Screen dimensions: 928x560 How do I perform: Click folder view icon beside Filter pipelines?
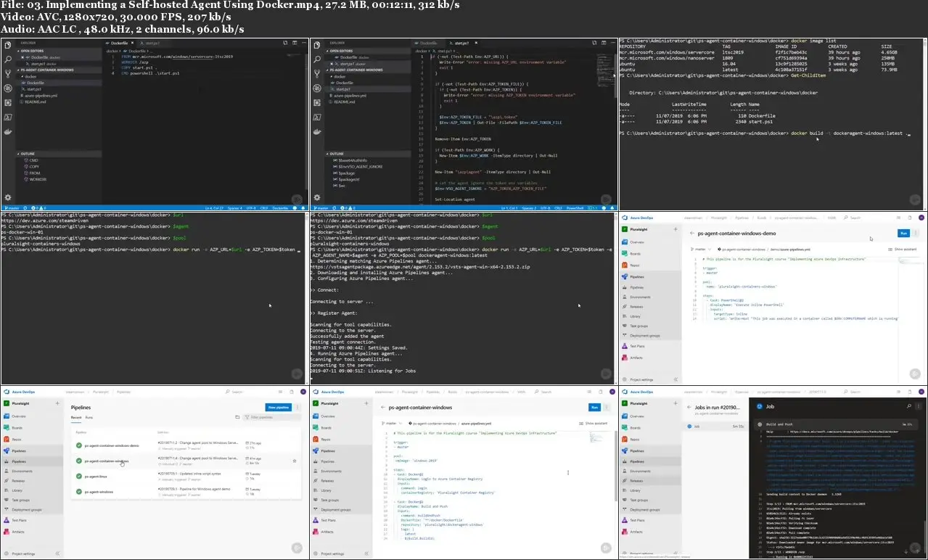coord(237,417)
